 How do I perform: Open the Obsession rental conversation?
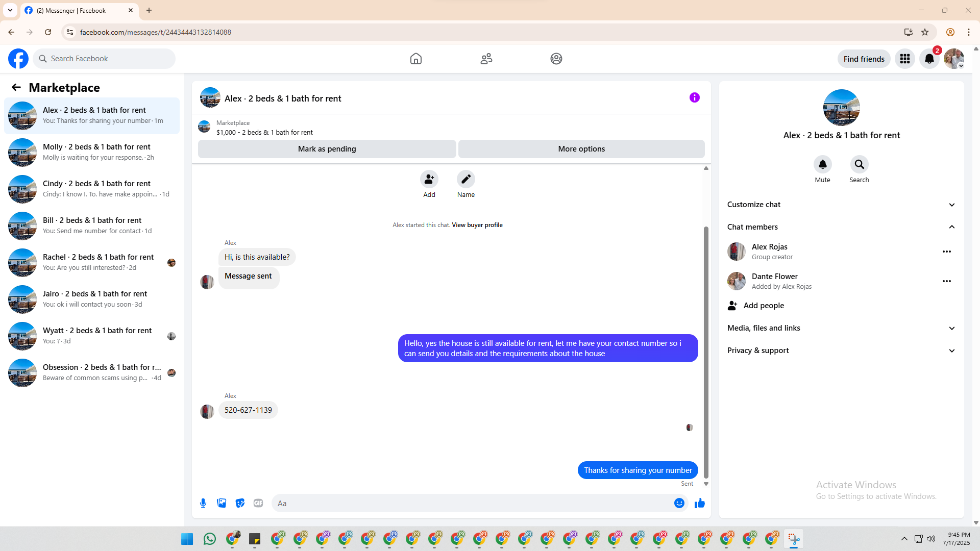92,373
